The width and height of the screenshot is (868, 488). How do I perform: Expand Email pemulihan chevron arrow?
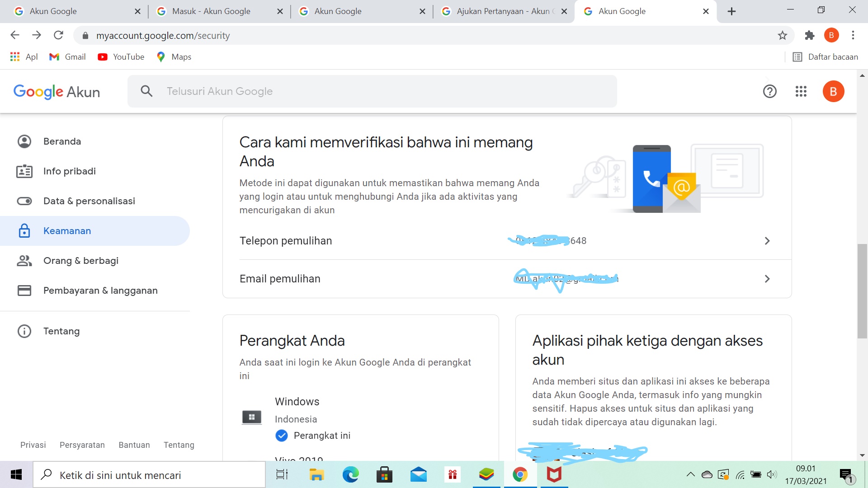767,279
